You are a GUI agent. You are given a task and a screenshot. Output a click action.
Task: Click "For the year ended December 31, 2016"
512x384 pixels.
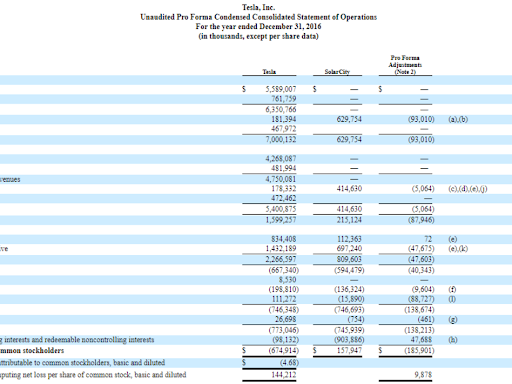point(258,26)
